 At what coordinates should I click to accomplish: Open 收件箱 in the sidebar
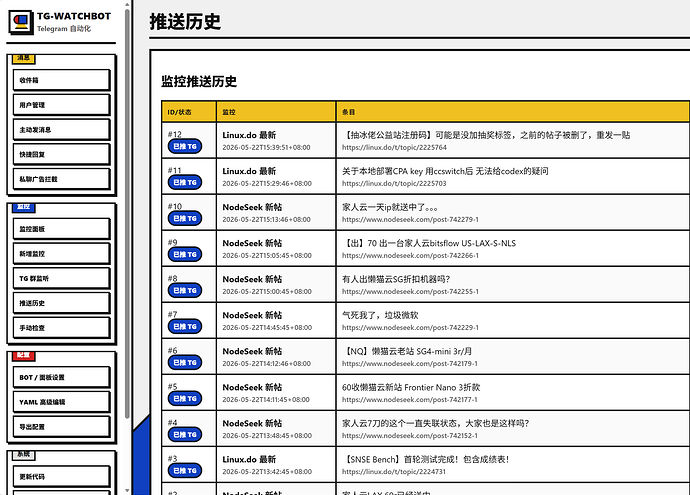click(61, 80)
